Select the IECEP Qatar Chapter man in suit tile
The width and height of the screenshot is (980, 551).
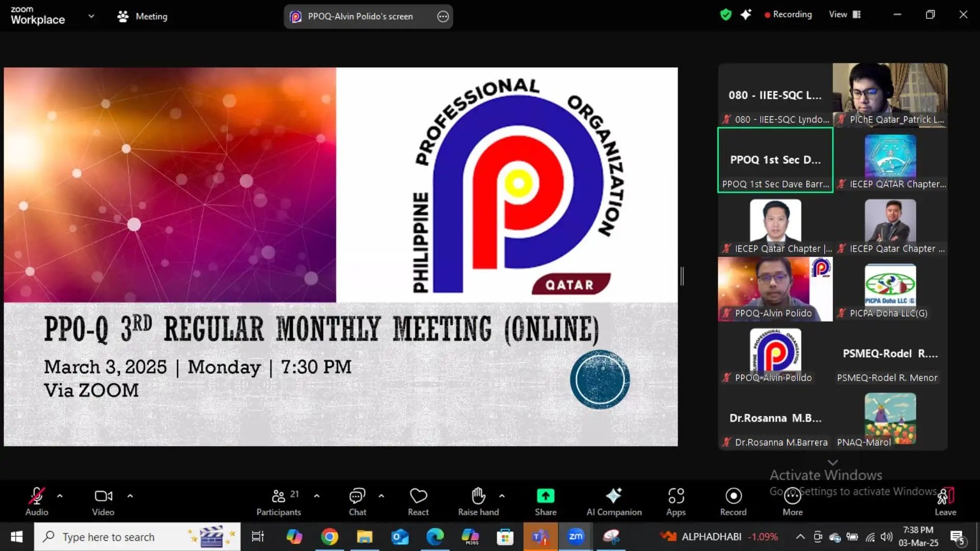(890, 225)
